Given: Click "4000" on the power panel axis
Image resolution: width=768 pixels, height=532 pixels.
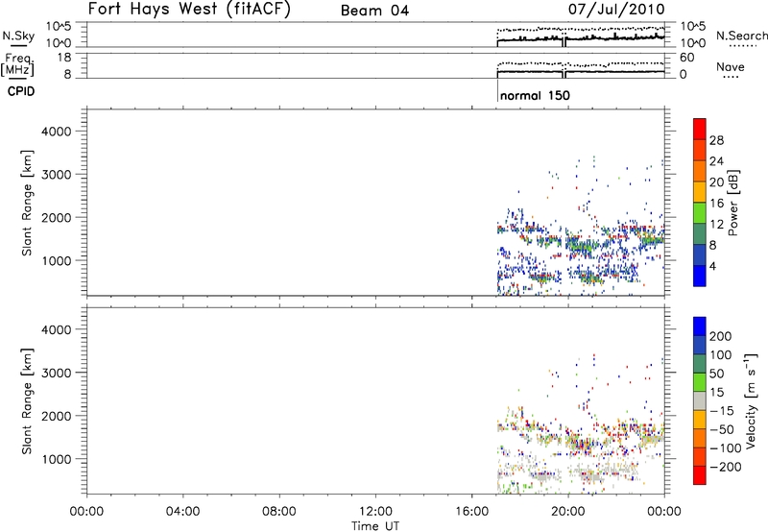Looking at the screenshot, I should 57,132.
